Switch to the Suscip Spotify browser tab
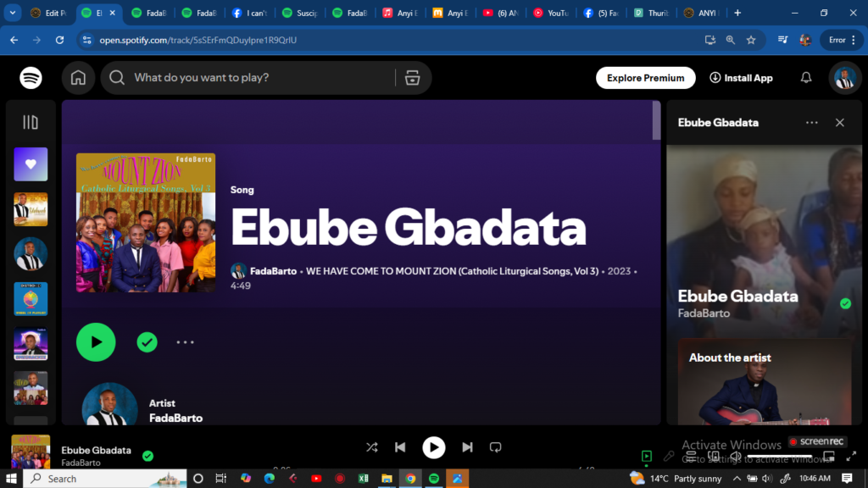The image size is (868, 488). pyautogui.click(x=301, y=13)
